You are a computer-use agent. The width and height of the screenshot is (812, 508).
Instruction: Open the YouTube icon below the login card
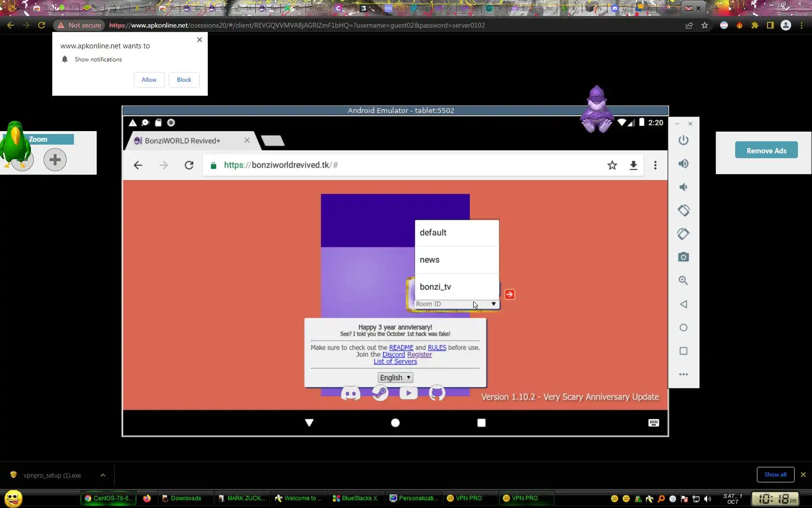tap(408, 393)
